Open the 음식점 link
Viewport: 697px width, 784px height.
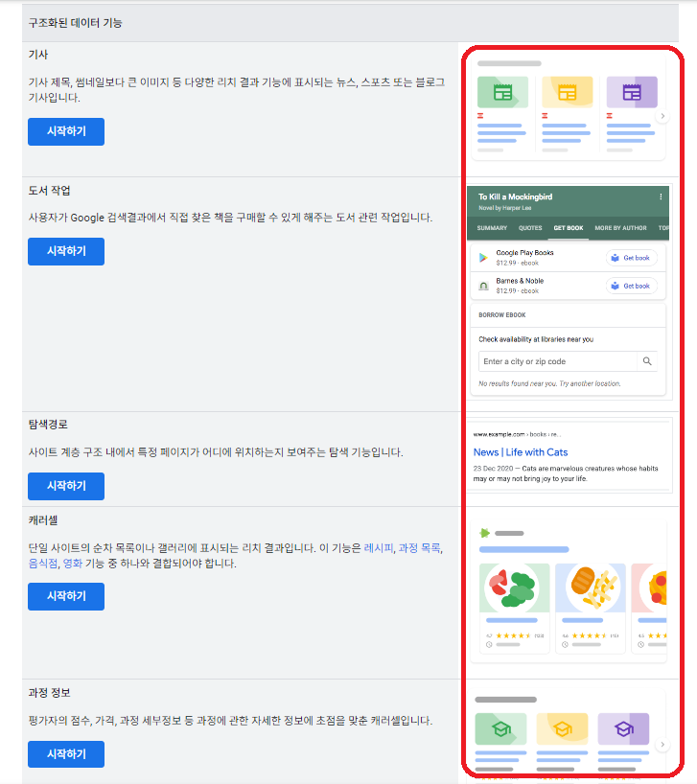pyautogui.click(x=43, y=563)
